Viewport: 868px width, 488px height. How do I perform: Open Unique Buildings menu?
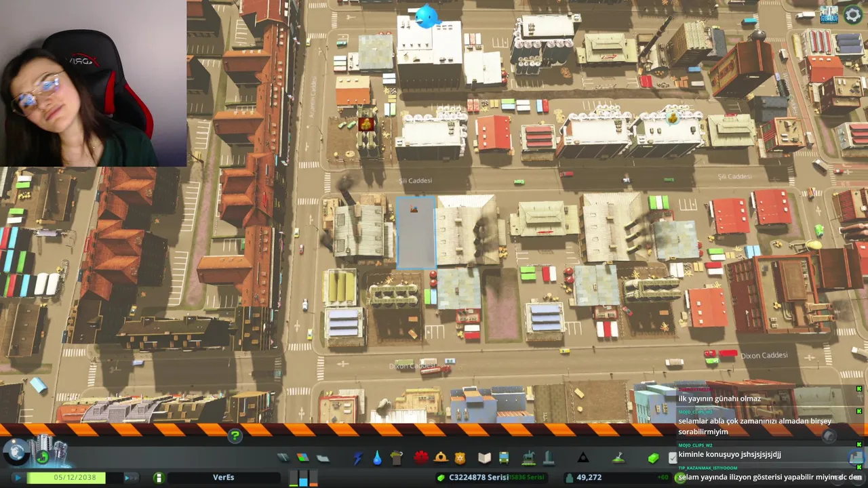[x=548, y=458]
